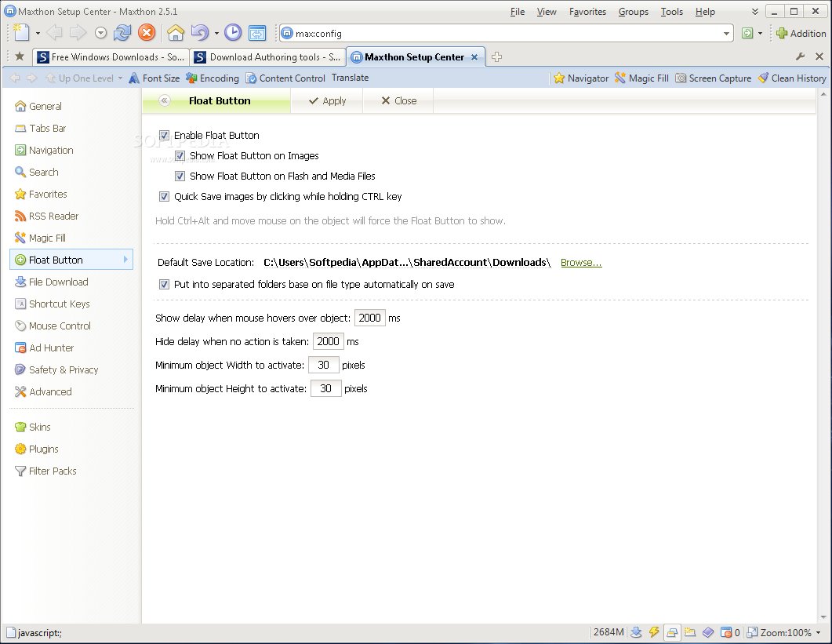Image resolution: width=832 pixels, height=644 pixels.
Task: Click the Magic Fill toolbar tool
Action: pos(641,78)
